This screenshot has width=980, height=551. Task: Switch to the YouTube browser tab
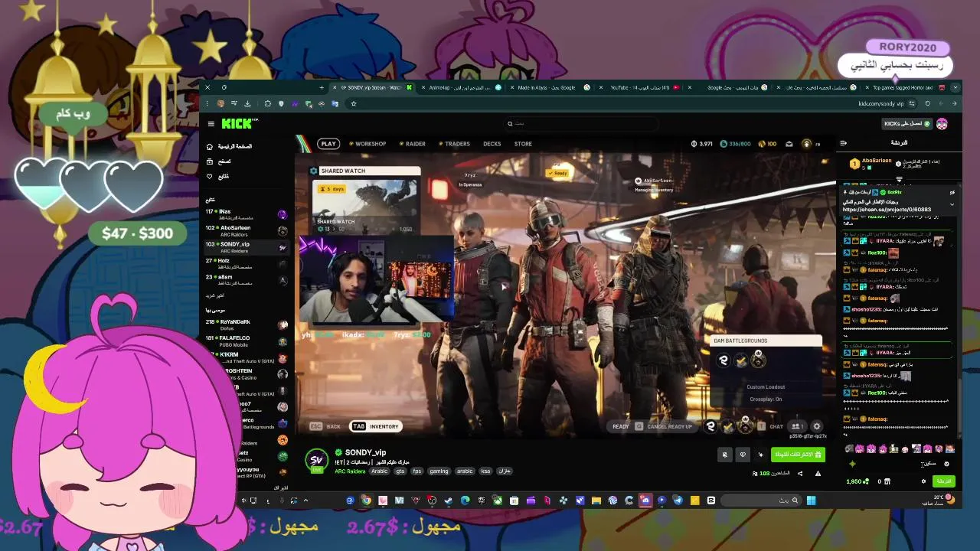(640, 87)
